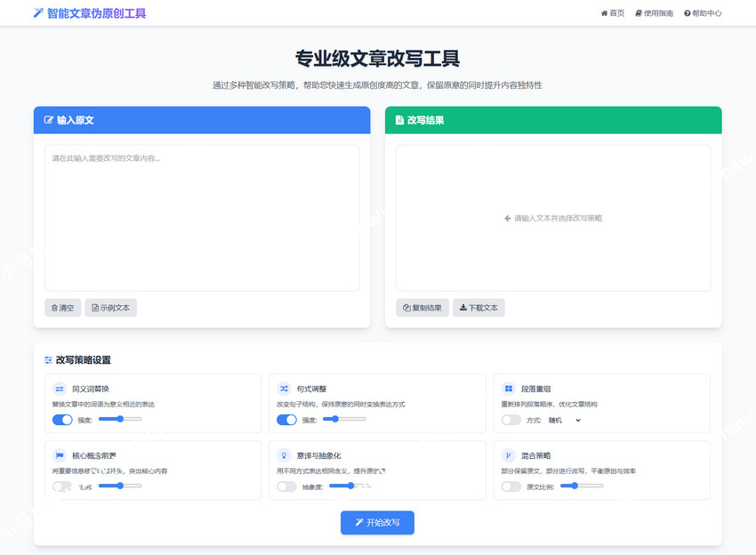Click the magic wand logo icon
The width and height of the screenshot is (756, 555).
37,13
